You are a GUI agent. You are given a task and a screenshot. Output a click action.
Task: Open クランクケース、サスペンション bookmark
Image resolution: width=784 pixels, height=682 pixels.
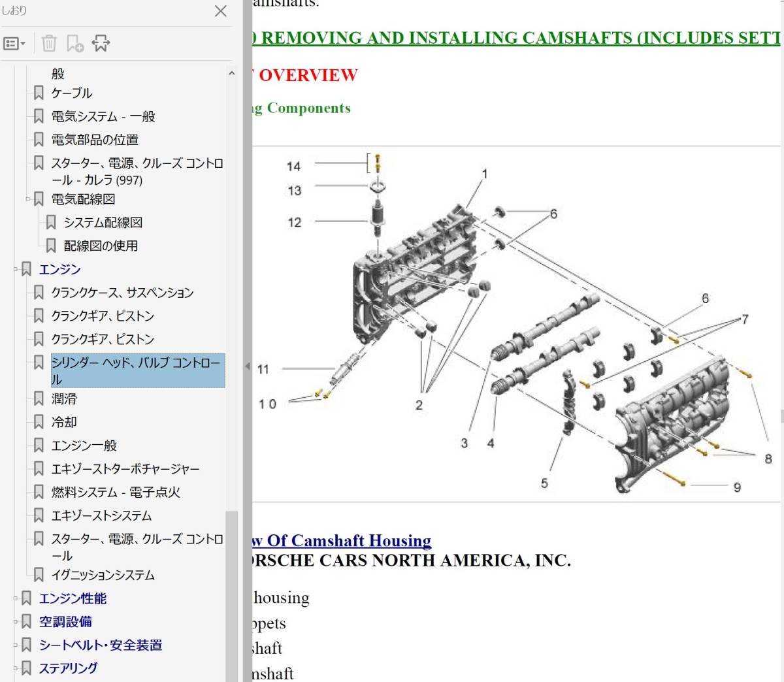pos(123,293)
